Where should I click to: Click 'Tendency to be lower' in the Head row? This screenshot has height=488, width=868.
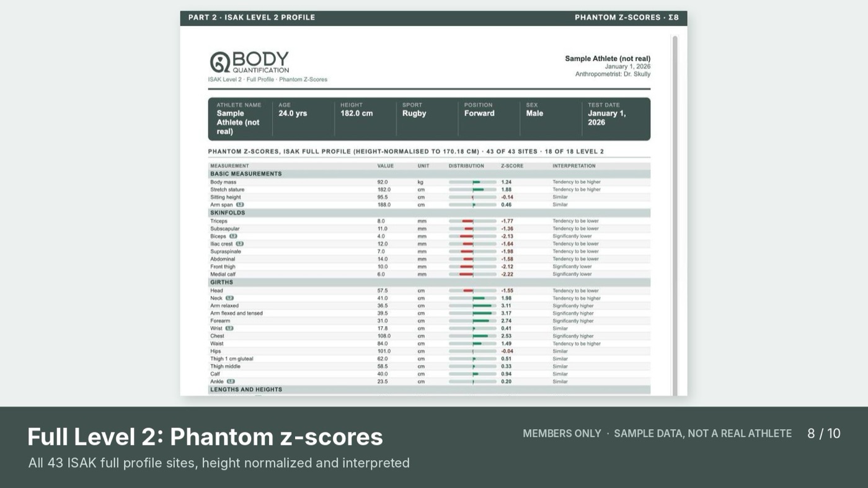tap(575, 291)
